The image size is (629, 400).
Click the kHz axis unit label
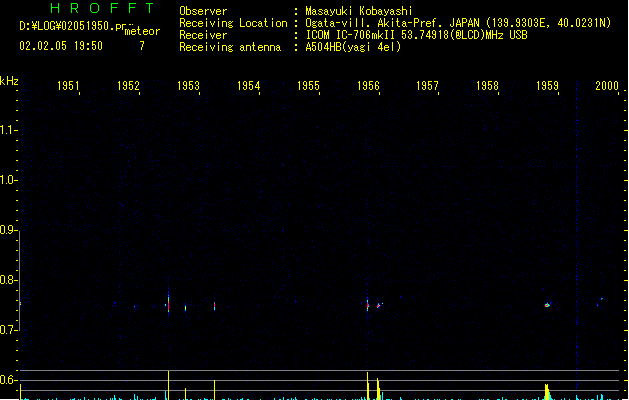click(x=9, y=81)
